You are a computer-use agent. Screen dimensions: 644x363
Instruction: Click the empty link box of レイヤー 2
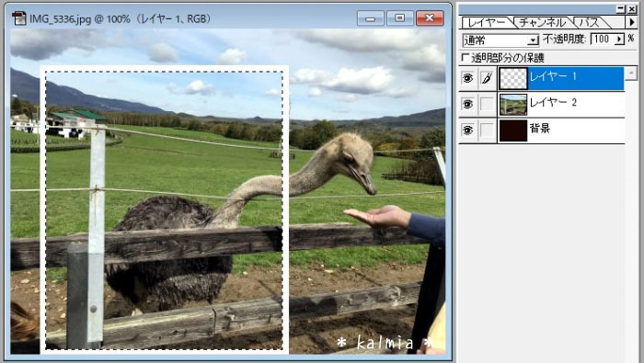point(487,104)
